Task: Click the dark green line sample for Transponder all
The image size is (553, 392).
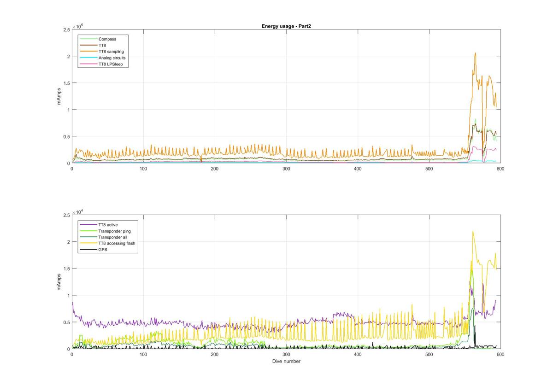Action: coord(88,237)
